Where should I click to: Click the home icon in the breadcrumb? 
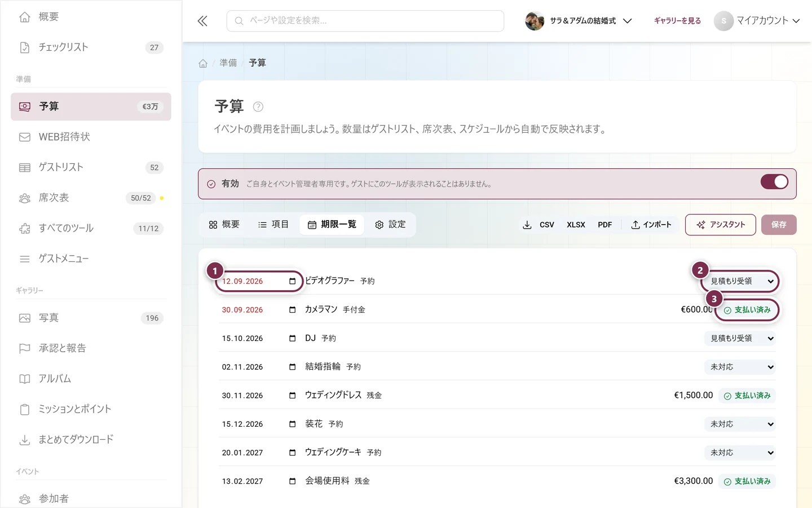tap(203, 63)
